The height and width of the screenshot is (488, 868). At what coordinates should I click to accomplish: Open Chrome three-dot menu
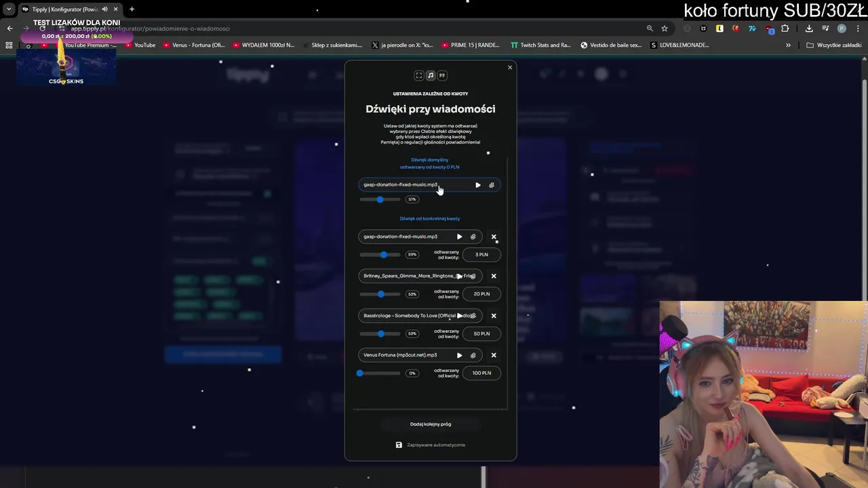point(858,28)
